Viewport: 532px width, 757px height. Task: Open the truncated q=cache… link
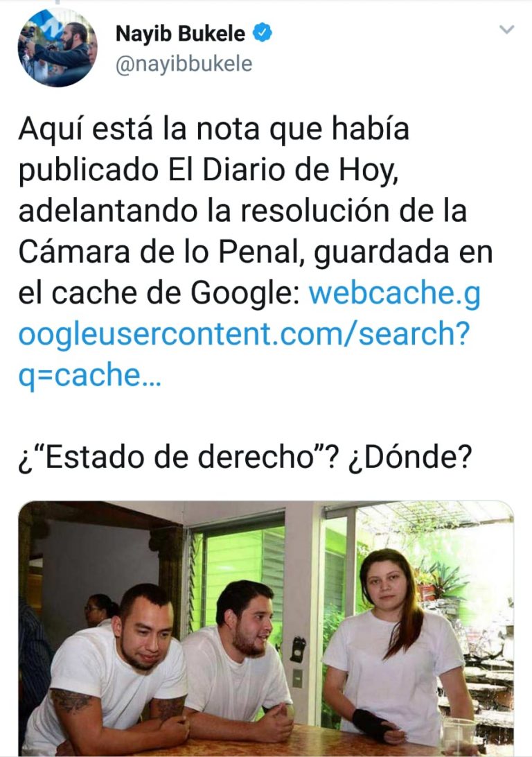click(89, 376)
